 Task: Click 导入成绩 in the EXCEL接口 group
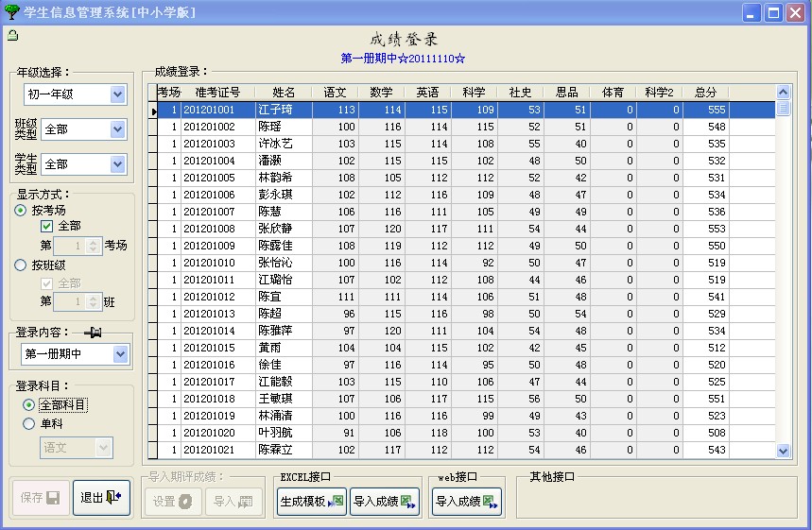384,501
